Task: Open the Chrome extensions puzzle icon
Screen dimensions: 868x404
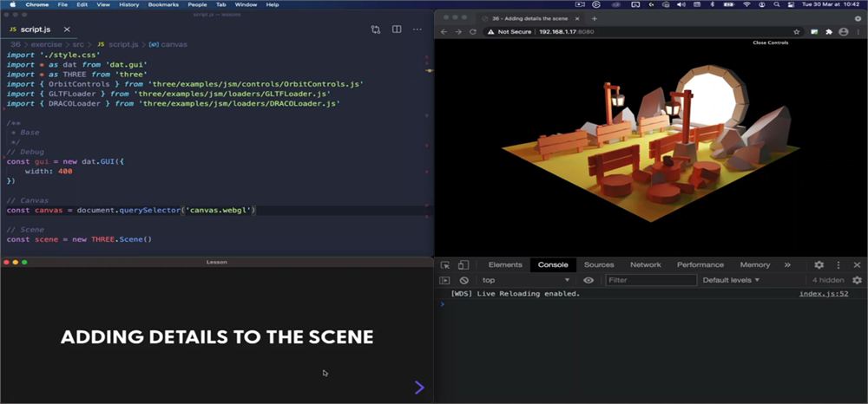Action: point(829,31)
